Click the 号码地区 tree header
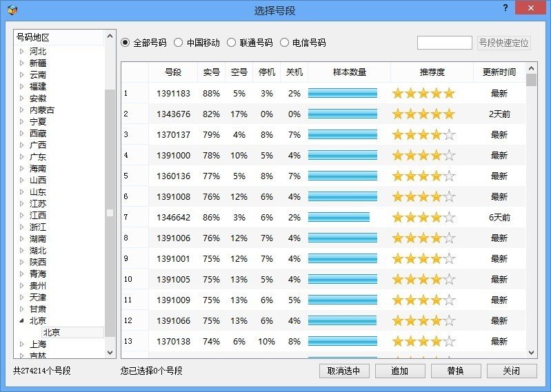 (32, 37)
